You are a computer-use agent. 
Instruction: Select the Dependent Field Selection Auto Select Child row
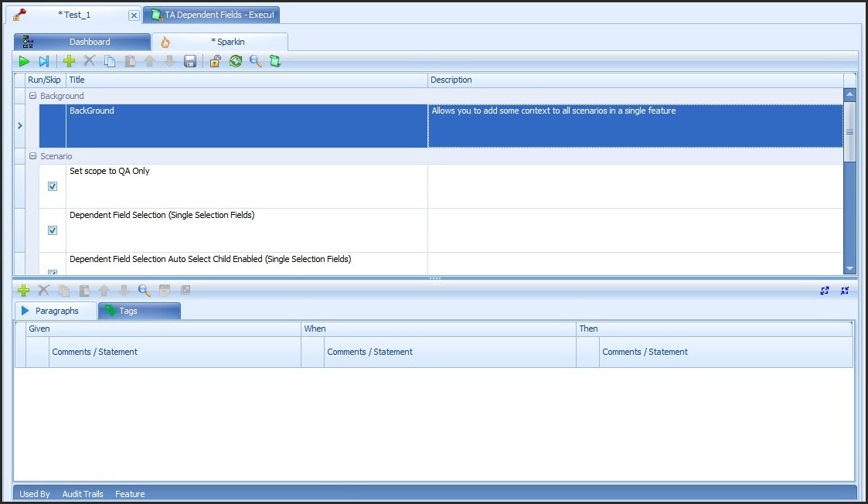(247, 264)
